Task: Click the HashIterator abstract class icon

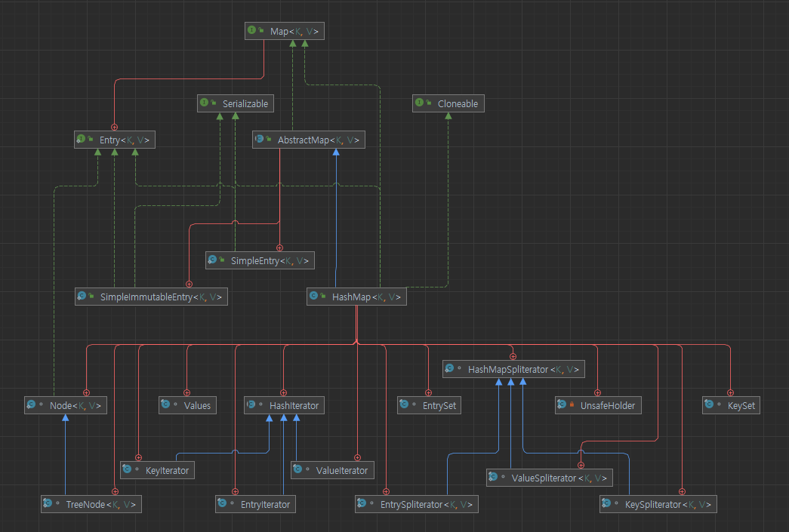Action: pos(251,404)
